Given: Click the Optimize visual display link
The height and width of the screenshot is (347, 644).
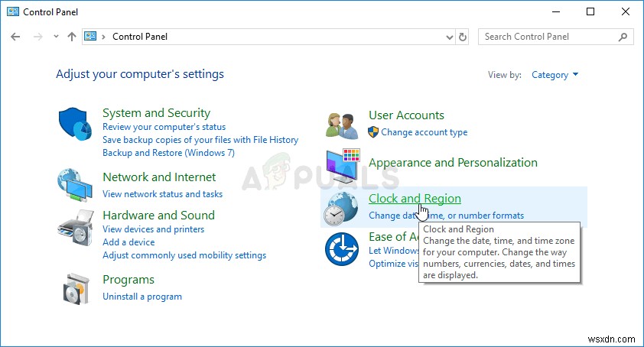Looking at the screenshot, I should 393,264.
